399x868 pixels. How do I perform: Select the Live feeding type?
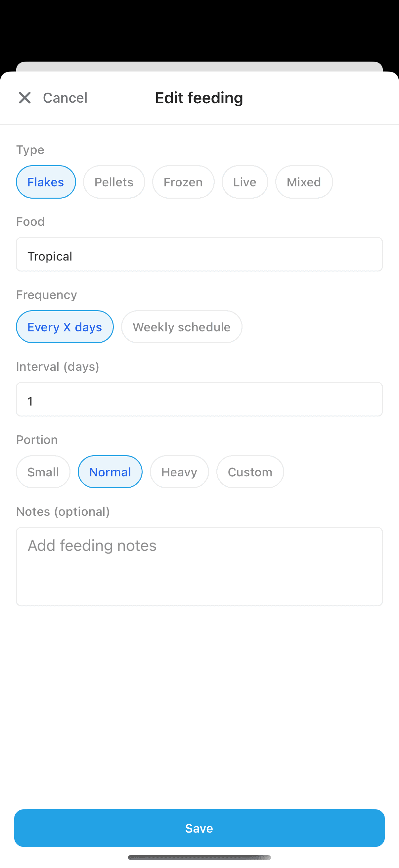(x=245, y=182)
